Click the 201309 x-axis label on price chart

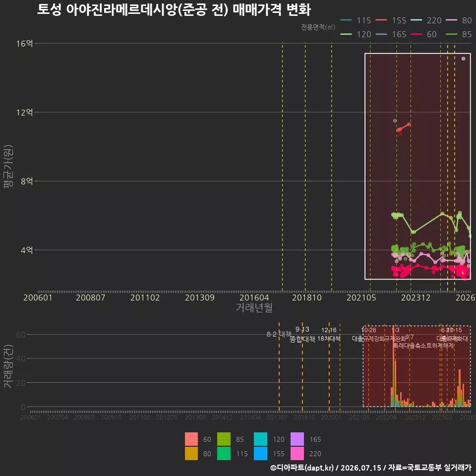click(200, 297)
